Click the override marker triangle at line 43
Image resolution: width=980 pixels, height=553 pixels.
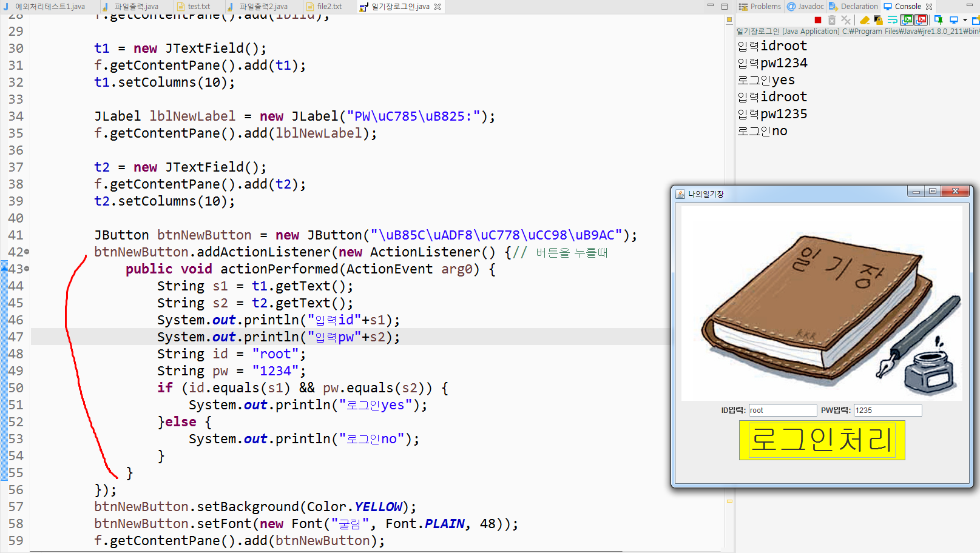point(4,268)
